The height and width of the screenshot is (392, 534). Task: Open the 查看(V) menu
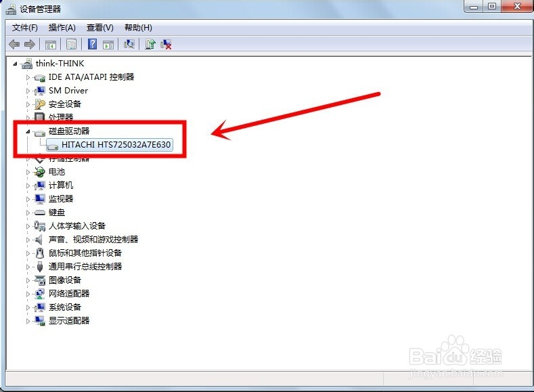click(x=99, y=28)
